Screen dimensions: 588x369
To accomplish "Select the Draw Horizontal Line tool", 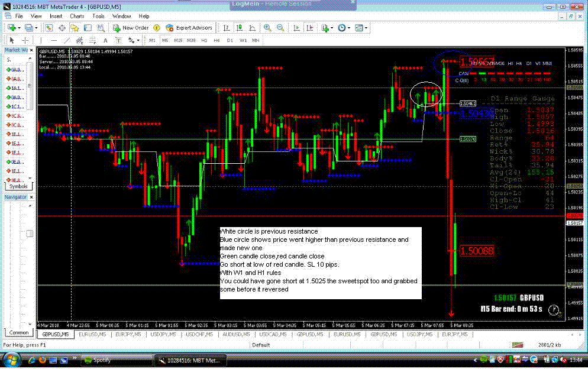I will [53, 40].
